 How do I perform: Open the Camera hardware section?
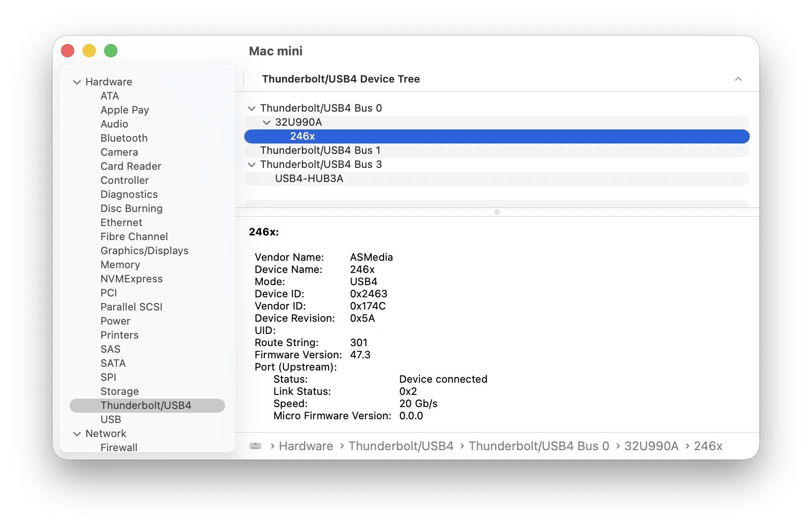click(x=119, y=152)
